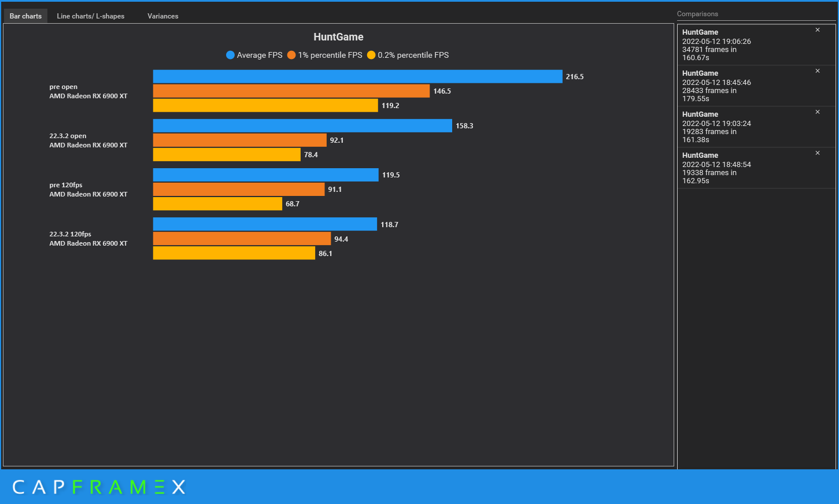The image size is (839, 504).
Task: Select the HuntGame 28433 frames comparison record
Action: tap(756, 86)
